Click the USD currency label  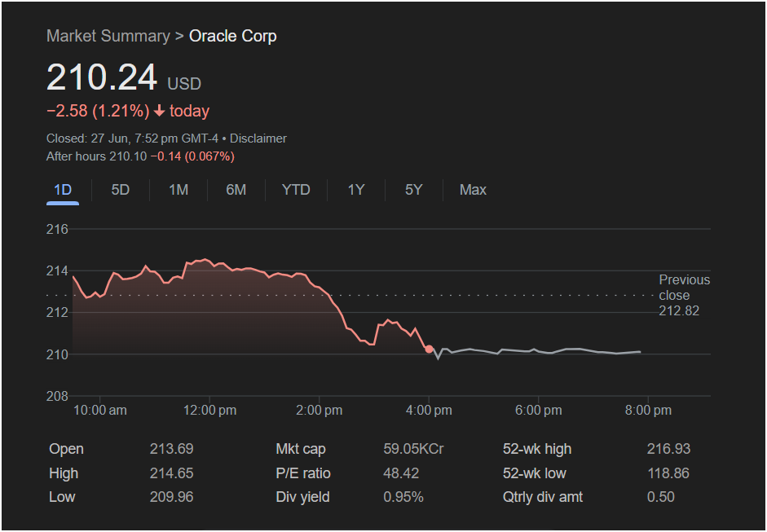184,84
